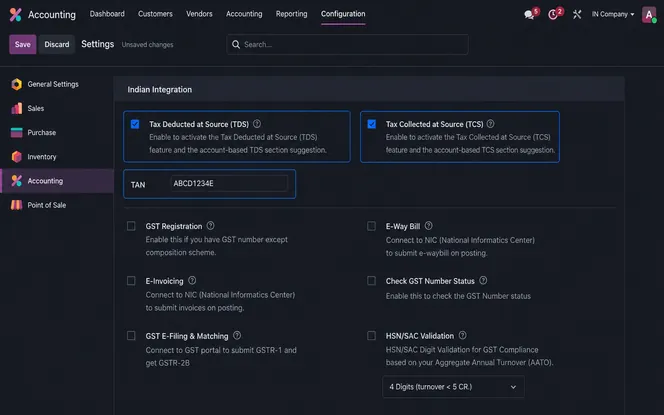Open help icon beside Tax Collected at Source
This screenshot has width=664, height=415.
click(x=490, y=124)
